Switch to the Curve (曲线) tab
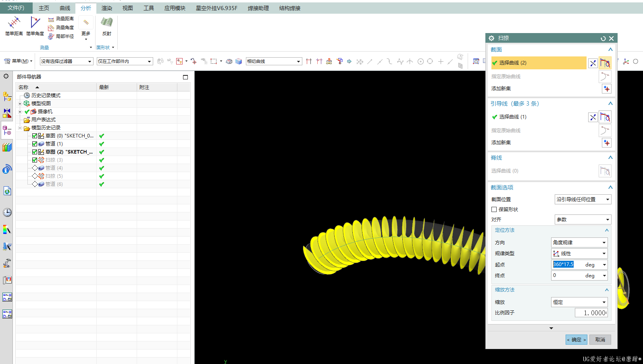Screen dimensions: 643x364 pyautogui.click(x=65, y=8)
